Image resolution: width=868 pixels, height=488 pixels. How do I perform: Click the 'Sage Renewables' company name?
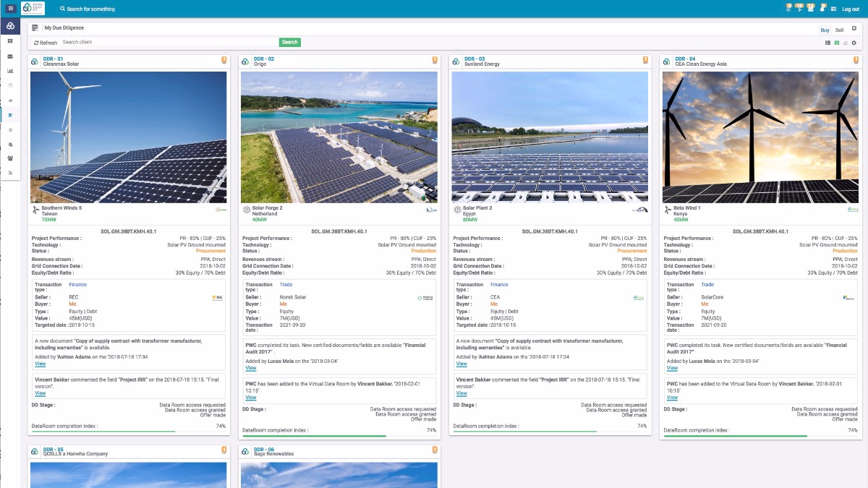[x=274, y=454]
